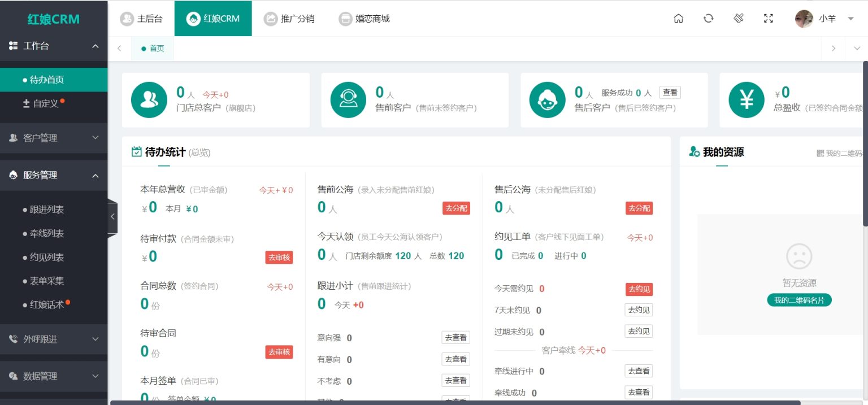Click the 售前客户 headset icon
This screenshot has height=405, width=868.
pos(348,100)
